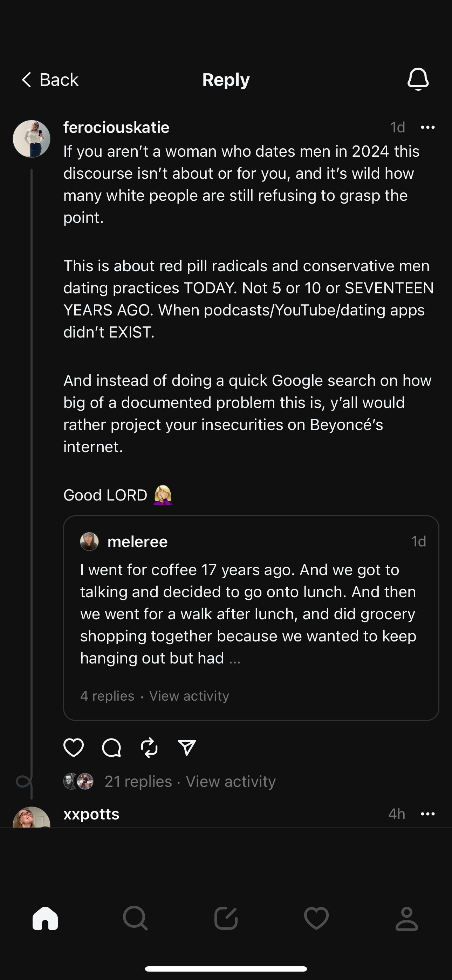
Task: Open the comment reply bubble icon
Action: coord(111,747)
